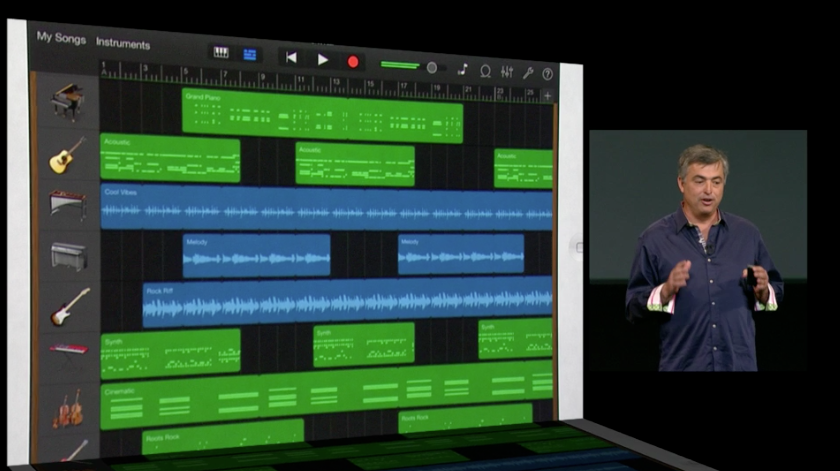Select the Grand Piano region

pos(322,116)
